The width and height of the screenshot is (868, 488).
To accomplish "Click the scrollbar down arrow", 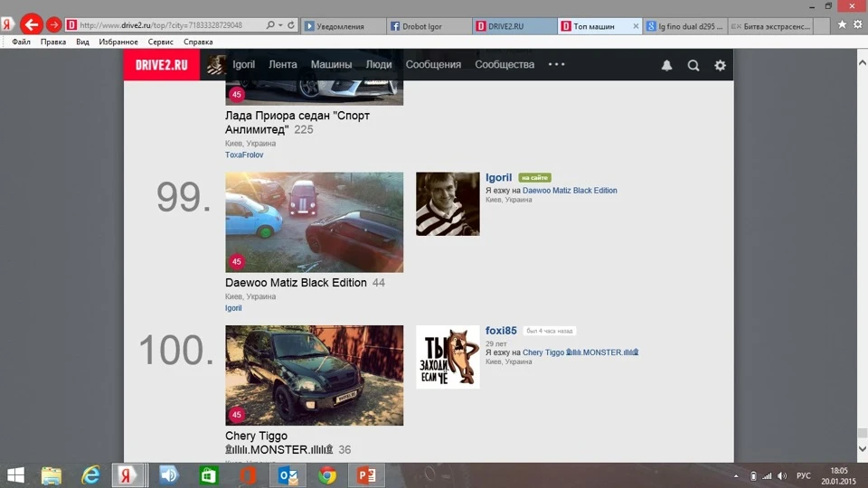I will (x=862, y=449).
